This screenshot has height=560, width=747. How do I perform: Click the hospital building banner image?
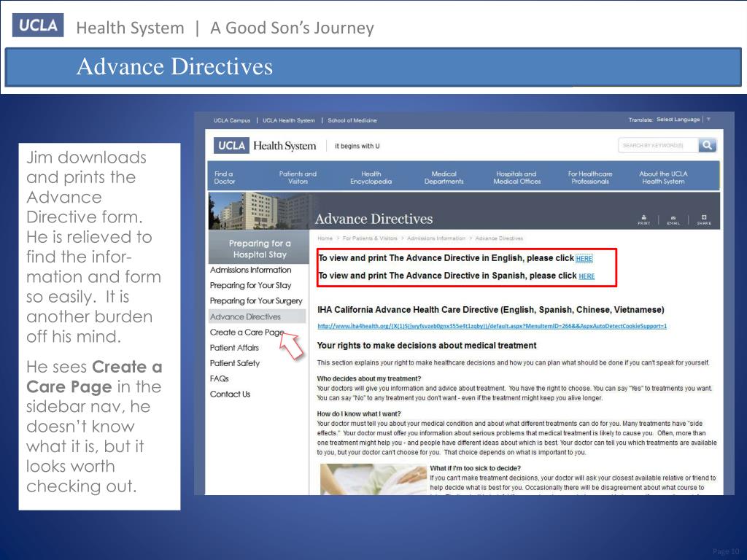(261, 211)
